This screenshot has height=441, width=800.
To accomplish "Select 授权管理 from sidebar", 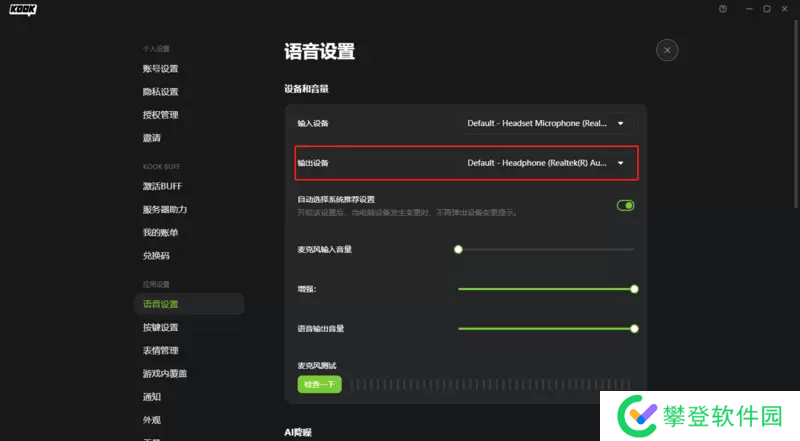I will coord(160,115).
